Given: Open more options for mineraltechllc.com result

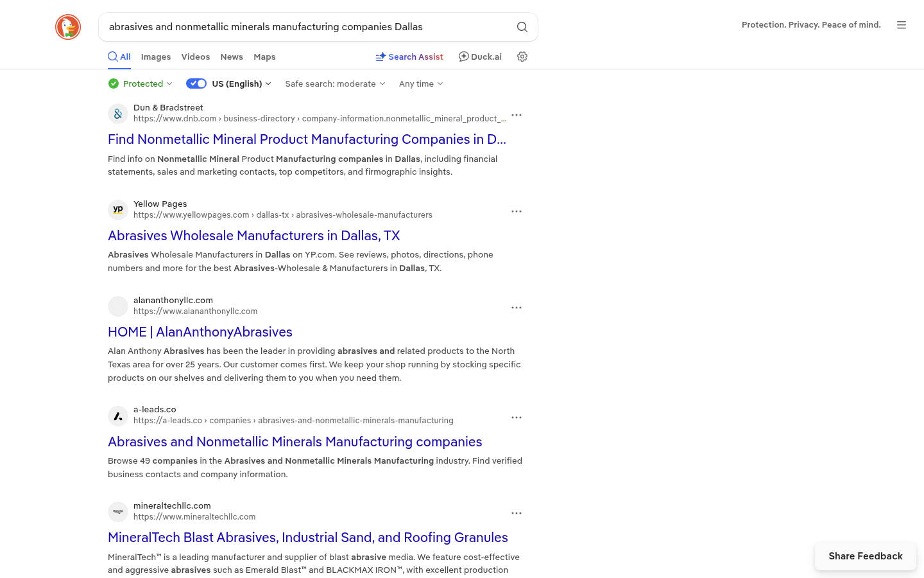Looking at the screenshot, I should 517,513.
